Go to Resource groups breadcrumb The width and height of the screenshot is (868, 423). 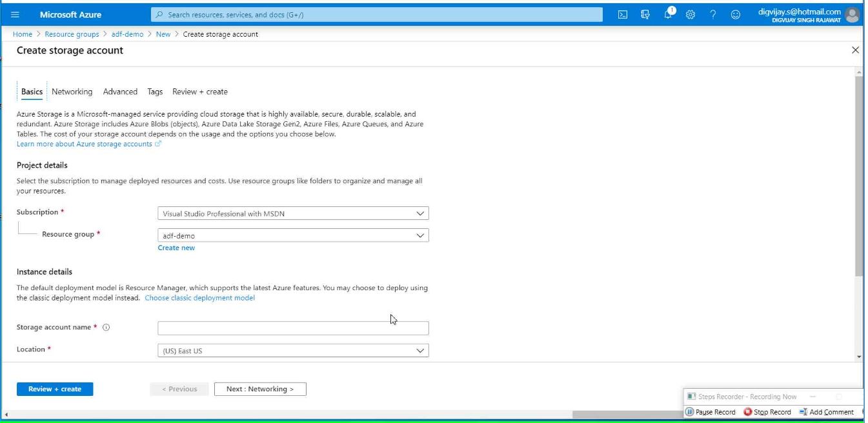click(x=72, y=34)
